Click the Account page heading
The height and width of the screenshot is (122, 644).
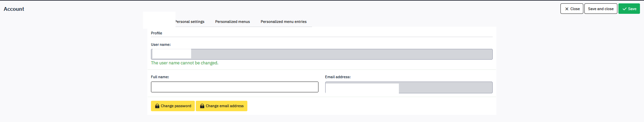click(x=14, y=9)
